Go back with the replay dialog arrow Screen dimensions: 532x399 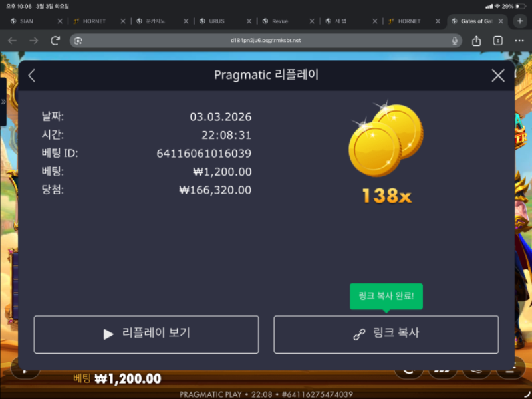tap(31, 76)
